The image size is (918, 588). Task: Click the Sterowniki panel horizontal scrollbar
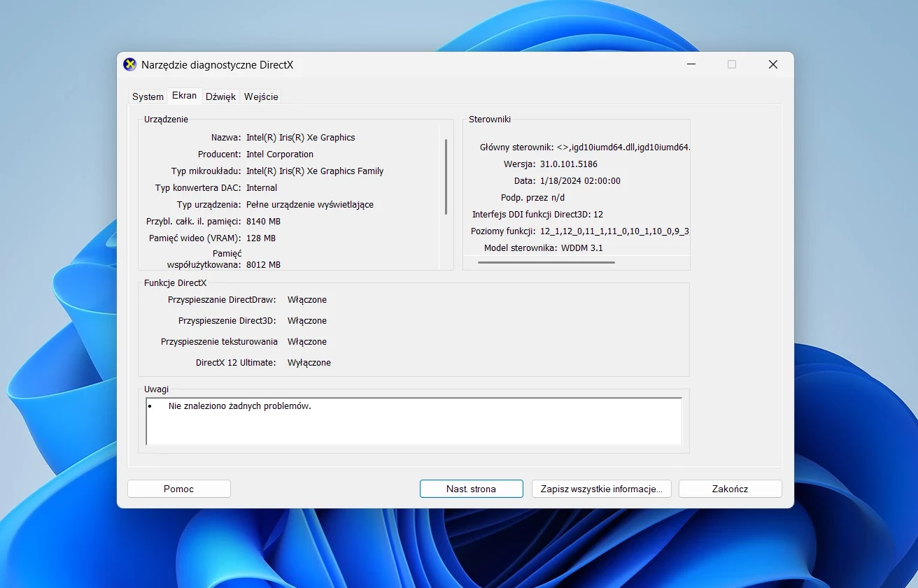546,262
